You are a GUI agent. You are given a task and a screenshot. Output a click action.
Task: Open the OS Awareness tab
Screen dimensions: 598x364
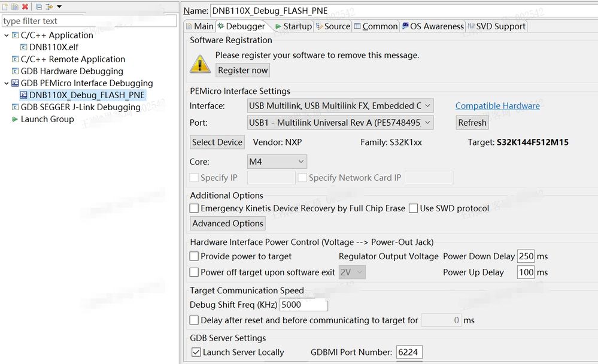tap(433, 26)
